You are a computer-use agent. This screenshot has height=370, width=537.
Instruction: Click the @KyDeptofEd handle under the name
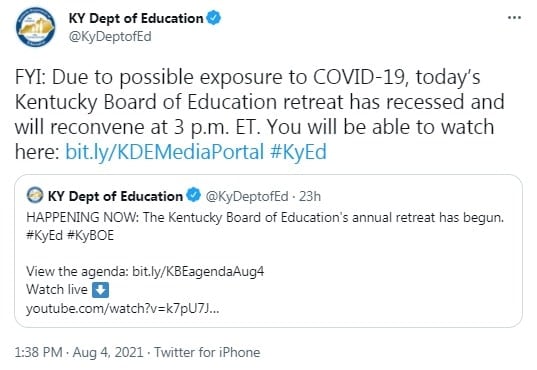tap(110, 36)
